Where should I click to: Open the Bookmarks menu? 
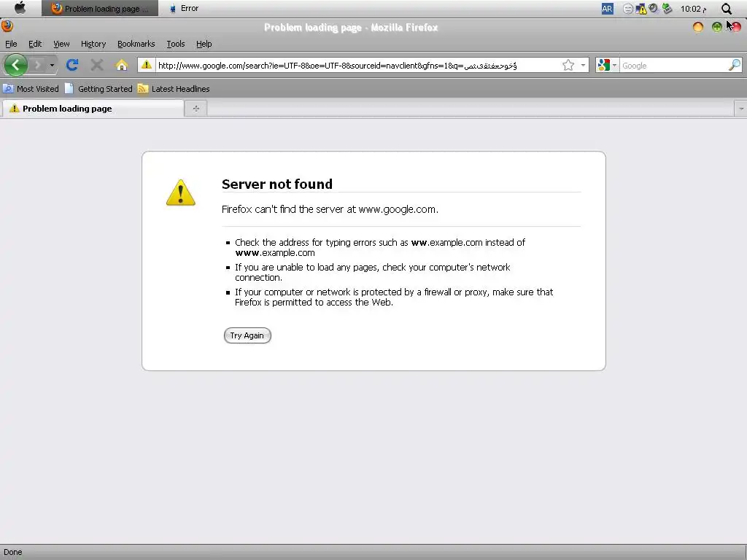(x=136, y=44)
